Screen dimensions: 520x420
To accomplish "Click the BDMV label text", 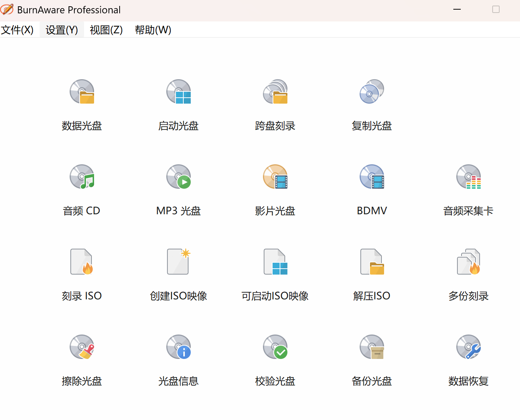I will pos(372,211).
